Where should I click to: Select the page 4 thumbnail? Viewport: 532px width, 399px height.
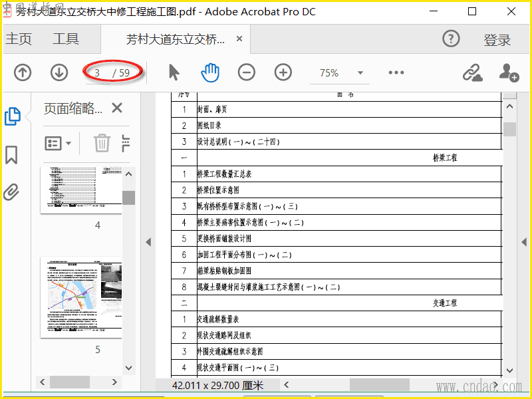[80, 190]
